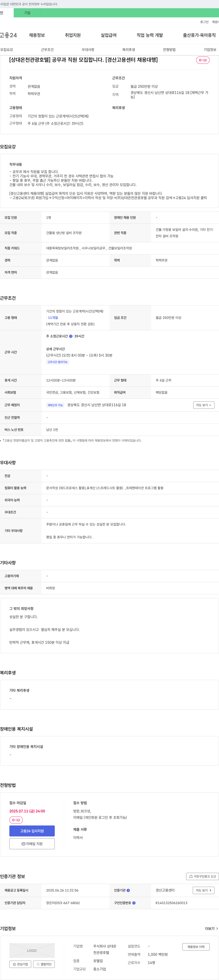
Task: Open 지도 보기 for 경산고용센터
Action: click(204, 890)
